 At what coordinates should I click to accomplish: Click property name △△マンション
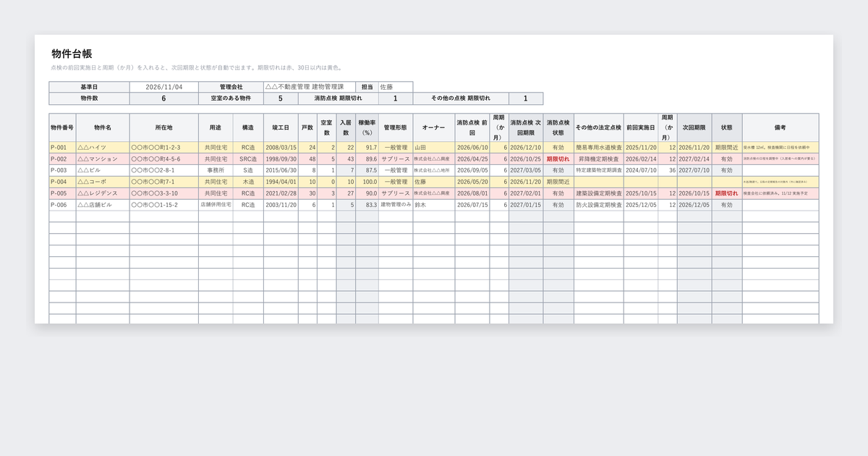coord(103,159)
